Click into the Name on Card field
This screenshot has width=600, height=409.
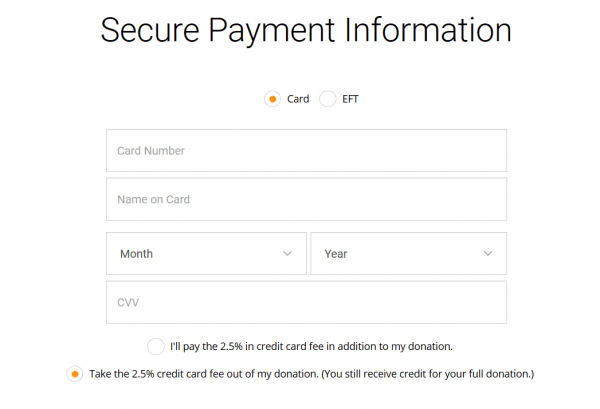pos(306,199)
